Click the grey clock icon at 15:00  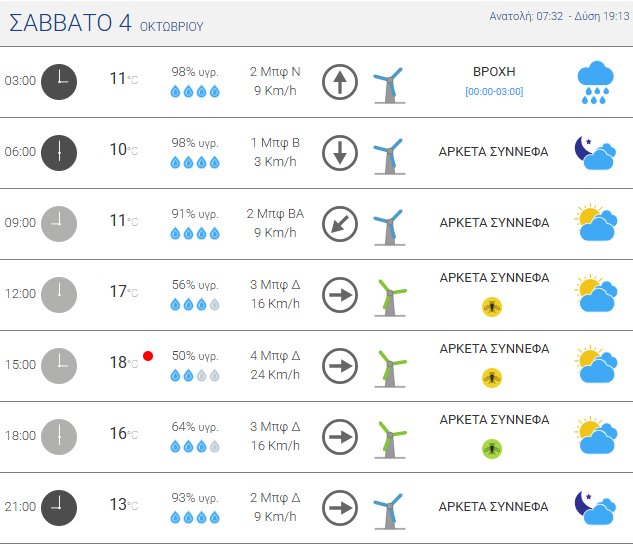pyautogui.click(x=59, y=365)
